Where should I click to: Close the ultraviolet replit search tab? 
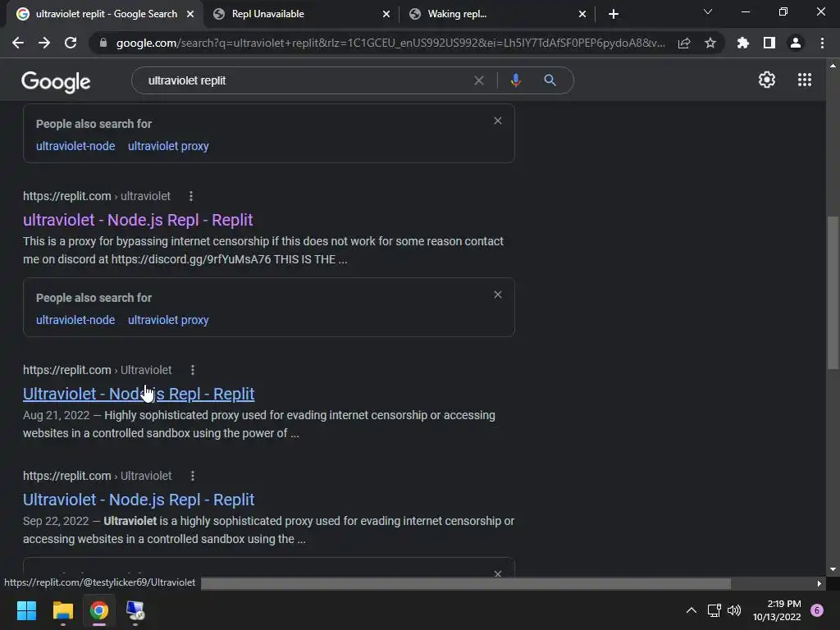[x=190, y=14]
